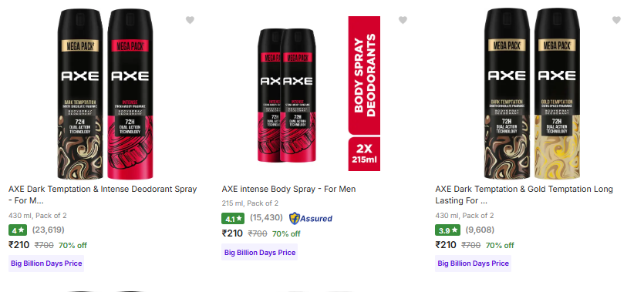Open AXE intense Body Spray - For Men link

(x=288, y=189)
